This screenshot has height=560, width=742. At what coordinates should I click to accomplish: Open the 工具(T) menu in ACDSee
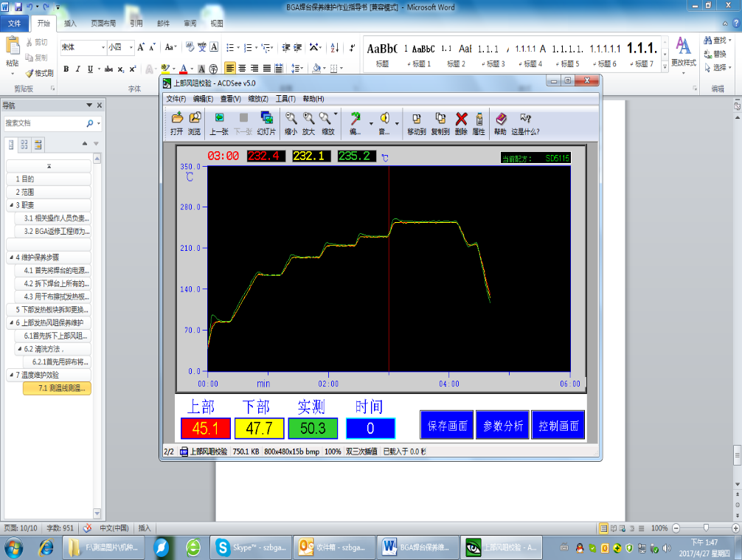tap(285, 99)
